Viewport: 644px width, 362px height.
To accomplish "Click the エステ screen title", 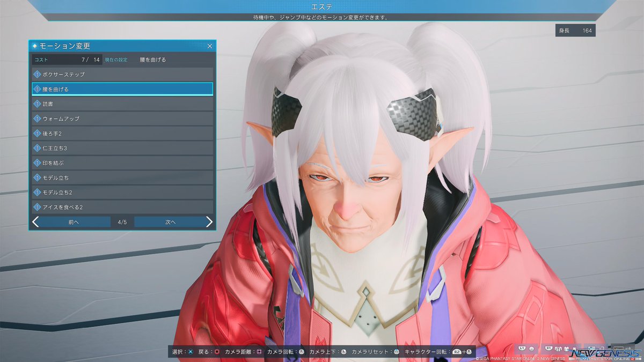I will tap(321, 6).
